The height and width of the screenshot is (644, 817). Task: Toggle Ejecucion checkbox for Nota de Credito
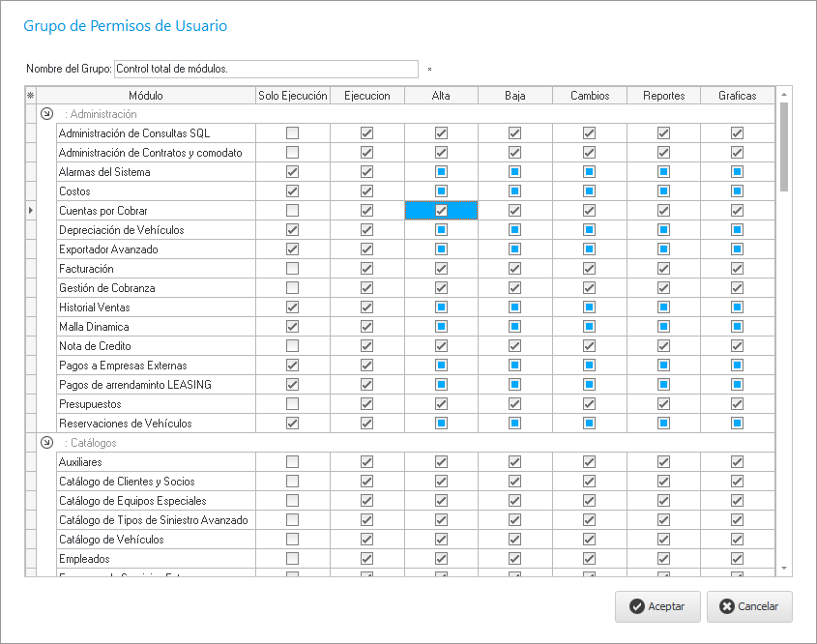[x=366, y=346]
